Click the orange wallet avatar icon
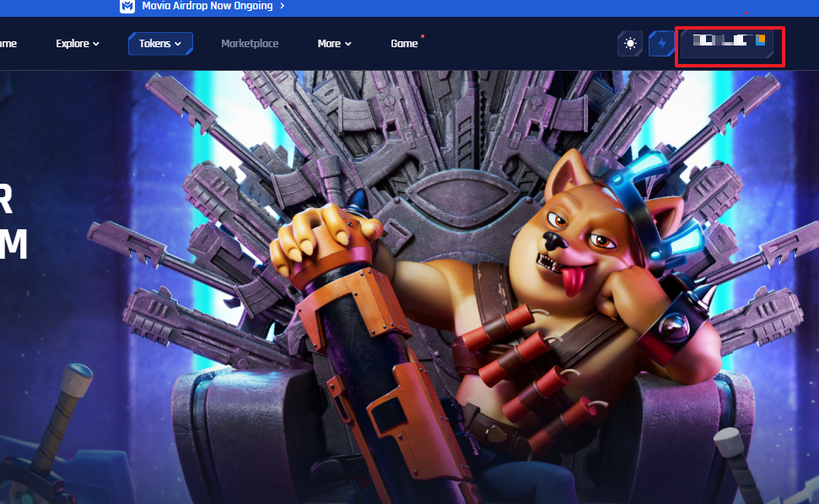The width and height of the screenshot is (819, 504). click(761, 40)
